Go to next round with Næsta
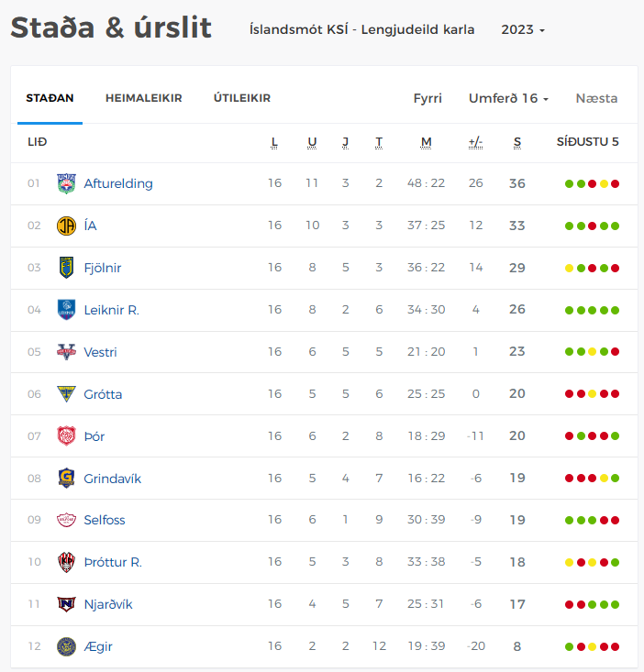Image resolution: width=644 pixels, height=672 pixels. point(596,98)
